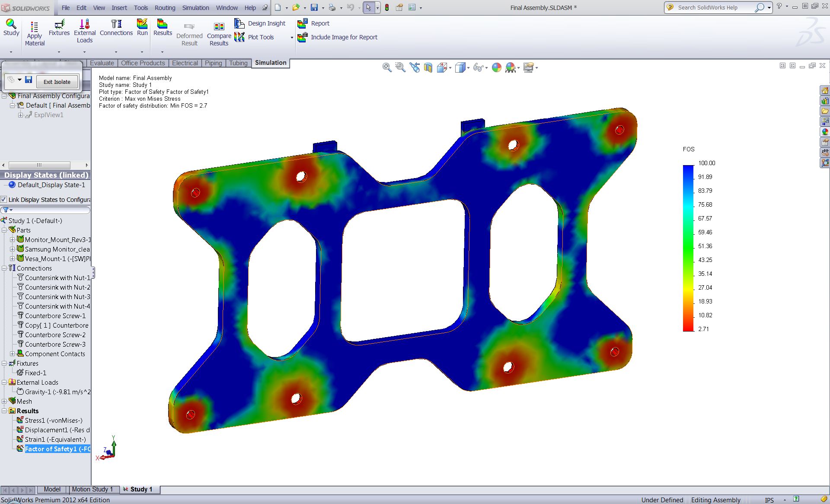Viewport: 830px width, 504px height.
Task: Click the Apply Scene icon
Action: coord(511,67)
